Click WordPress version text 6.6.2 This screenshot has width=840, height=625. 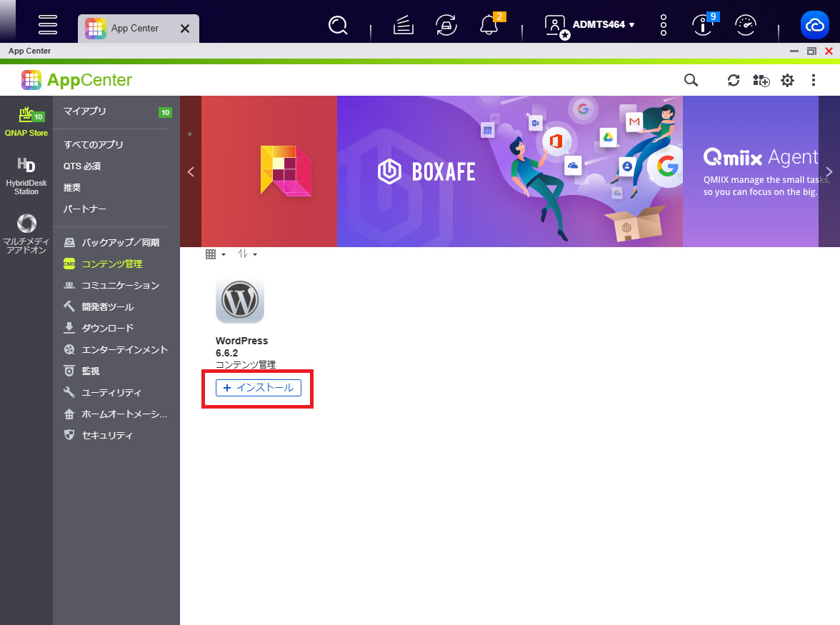pos(226,353)
